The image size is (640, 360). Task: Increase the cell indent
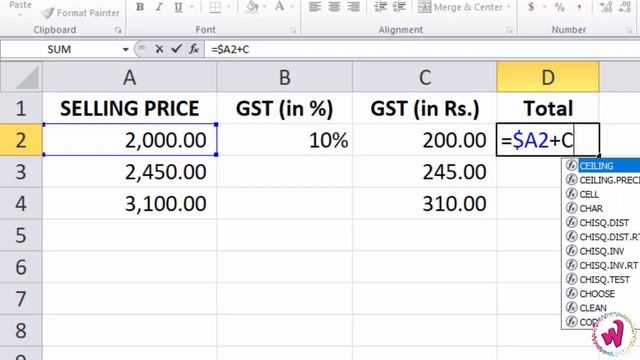tap(399, 7)
